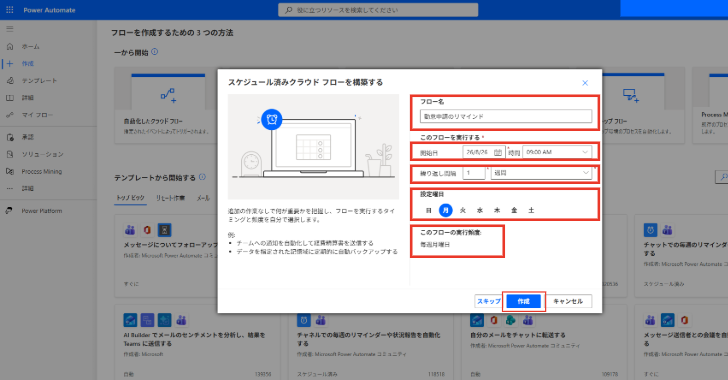Open ホーム in the sidebar
Screen dimensions: 728x380
coord(31,46)
